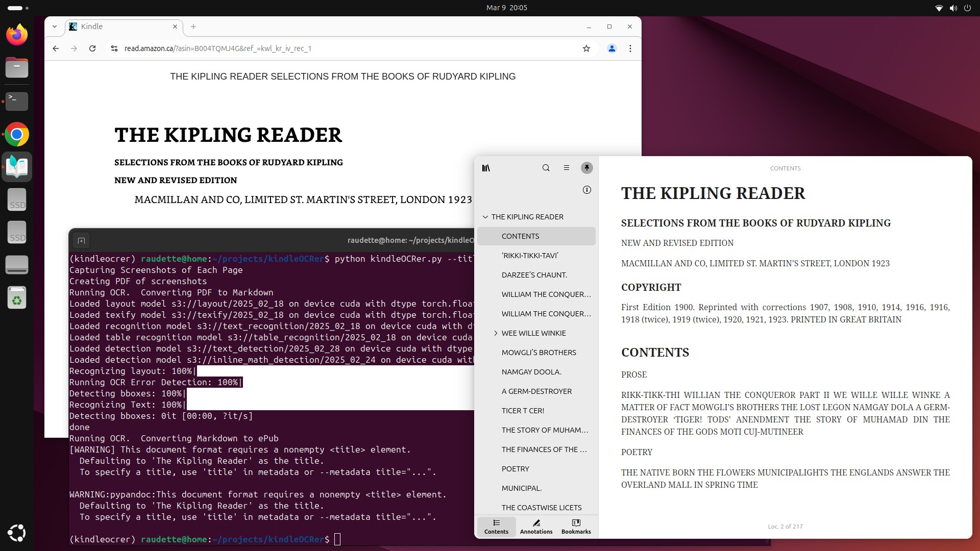This screenshot has height=551, width=980.
Task: Launch Firefox from the dock
Action: pyautogui.click(x=17, y=34)
